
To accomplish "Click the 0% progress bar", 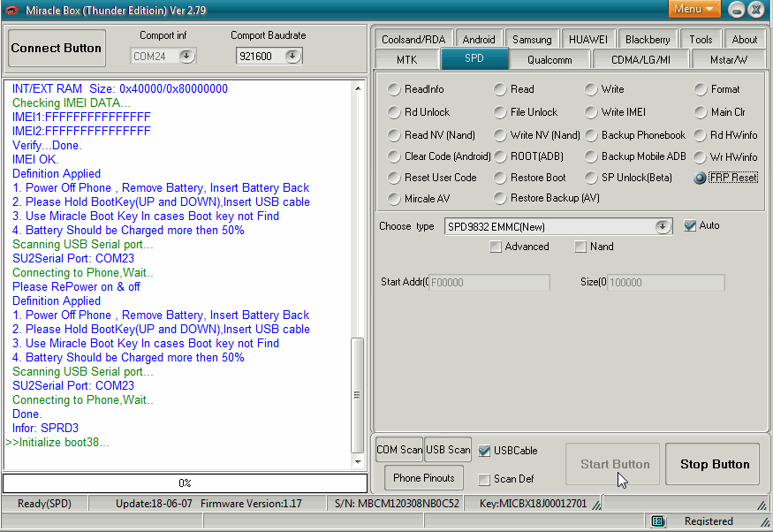I will tap(185, 483).
